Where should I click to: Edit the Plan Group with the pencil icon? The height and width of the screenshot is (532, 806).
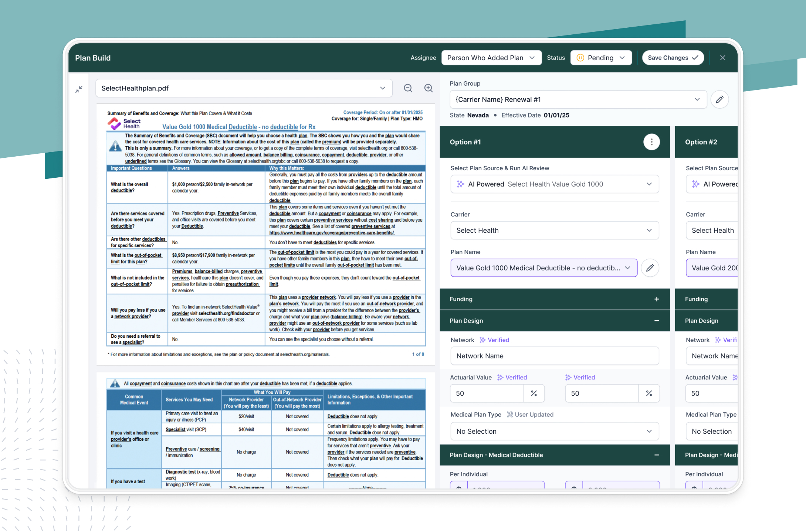tap(719, 99)
